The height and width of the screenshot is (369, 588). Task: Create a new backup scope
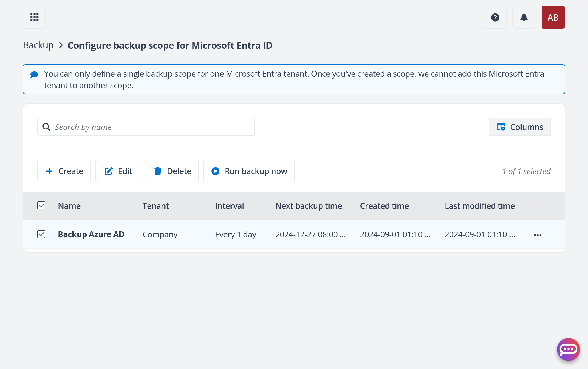64,171
